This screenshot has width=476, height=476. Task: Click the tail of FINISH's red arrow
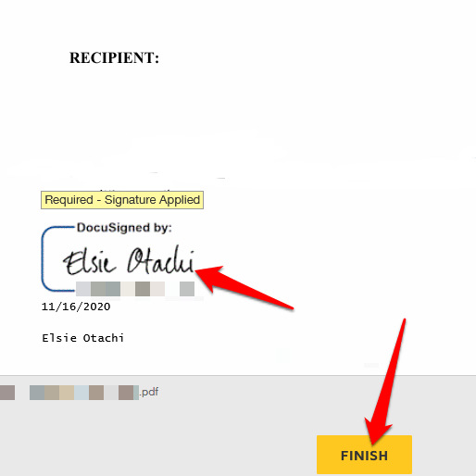click(x=403, y=323)
